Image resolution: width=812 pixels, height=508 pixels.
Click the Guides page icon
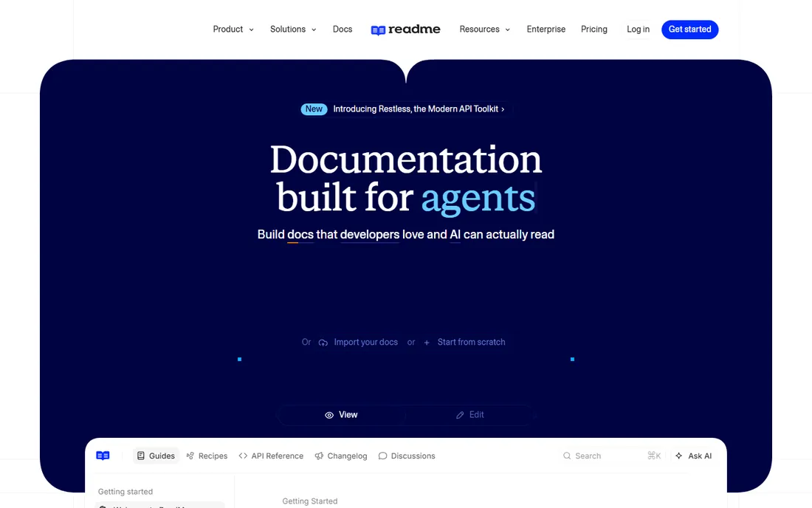140,456
